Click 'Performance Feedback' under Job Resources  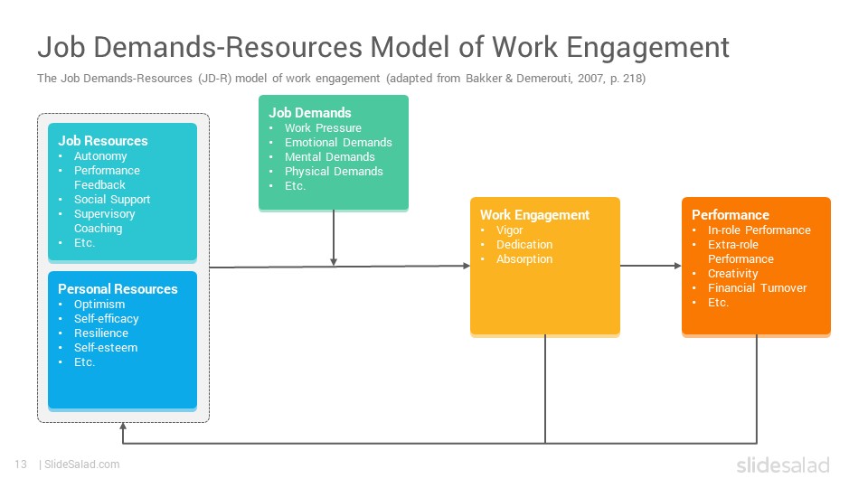point(107,178)
